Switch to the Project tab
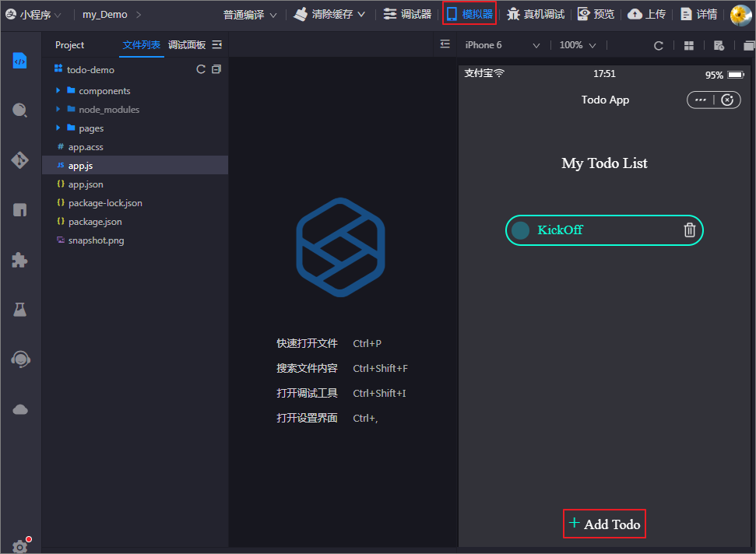756x554 pixels. pyautogui.click(x=69, y=45)
